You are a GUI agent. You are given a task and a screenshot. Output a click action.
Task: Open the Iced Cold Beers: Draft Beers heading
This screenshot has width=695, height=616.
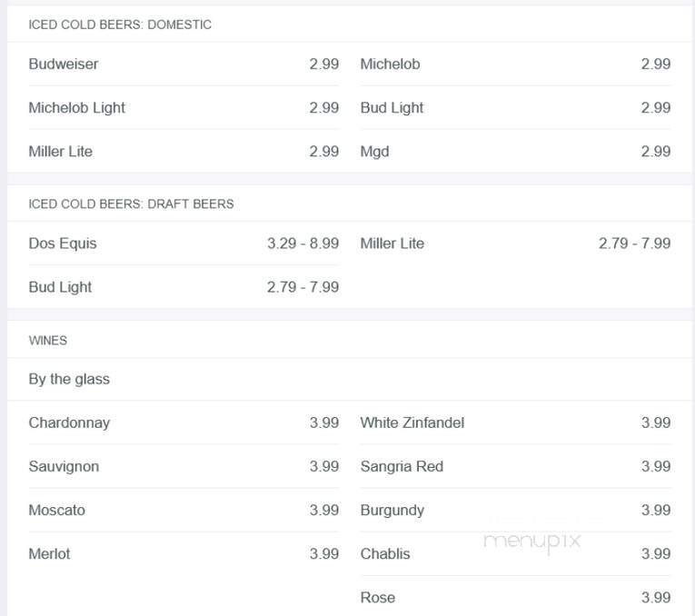(131, 204)
